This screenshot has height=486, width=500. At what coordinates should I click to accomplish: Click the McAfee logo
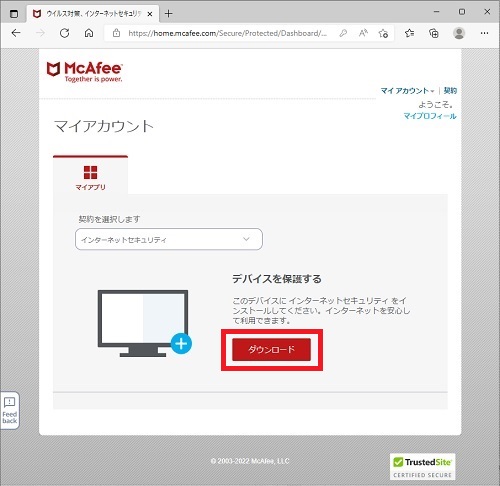point(84,71)
